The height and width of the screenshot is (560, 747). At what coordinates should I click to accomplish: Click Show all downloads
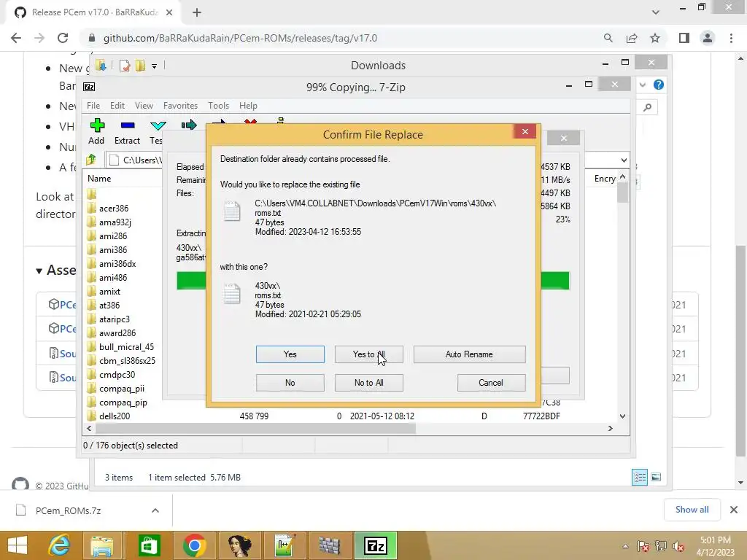[692, 510]
